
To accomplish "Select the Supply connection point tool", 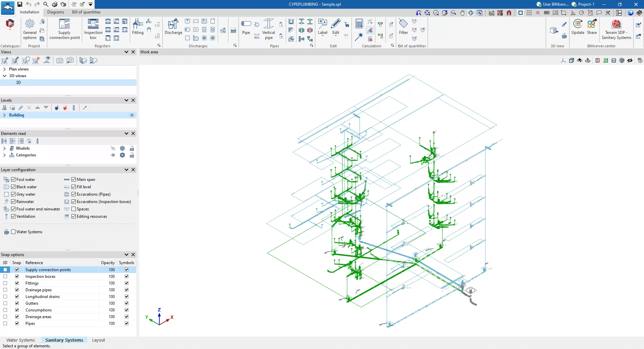I will 64,29.
